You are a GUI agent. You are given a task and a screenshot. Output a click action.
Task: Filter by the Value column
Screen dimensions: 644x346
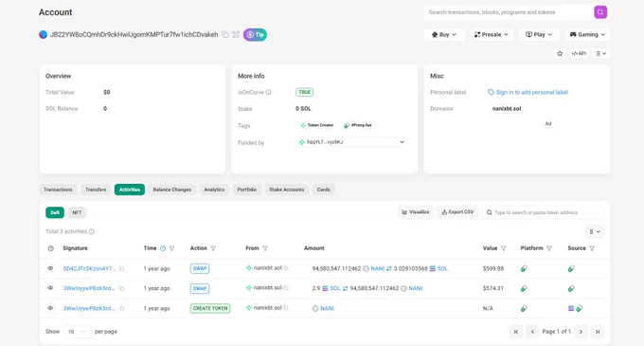[x=504, y=248]
